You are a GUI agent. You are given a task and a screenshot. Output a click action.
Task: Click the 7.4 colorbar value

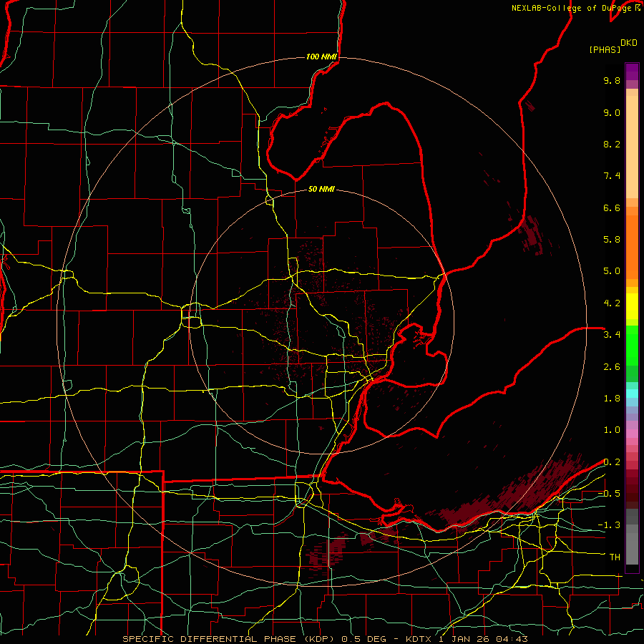pyautogui.click(x=612, y=176)
